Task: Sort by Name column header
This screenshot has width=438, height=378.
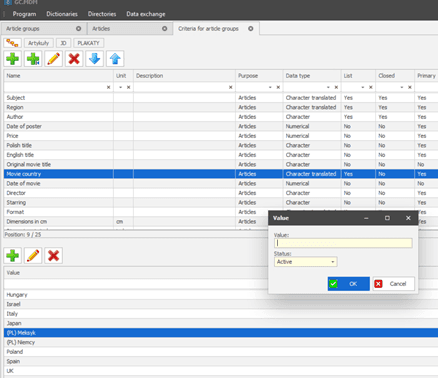Action: point(59,76)
